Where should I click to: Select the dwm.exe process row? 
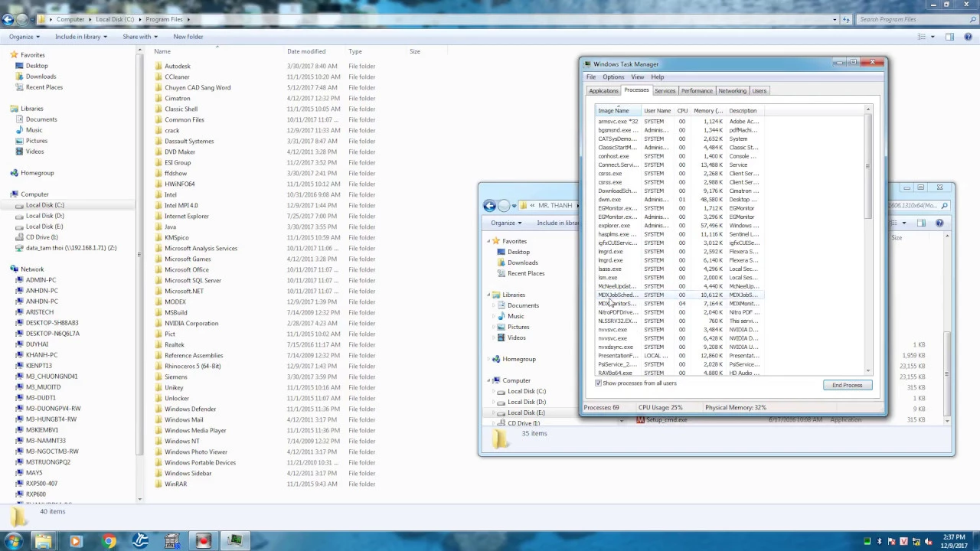pos(680,200)
